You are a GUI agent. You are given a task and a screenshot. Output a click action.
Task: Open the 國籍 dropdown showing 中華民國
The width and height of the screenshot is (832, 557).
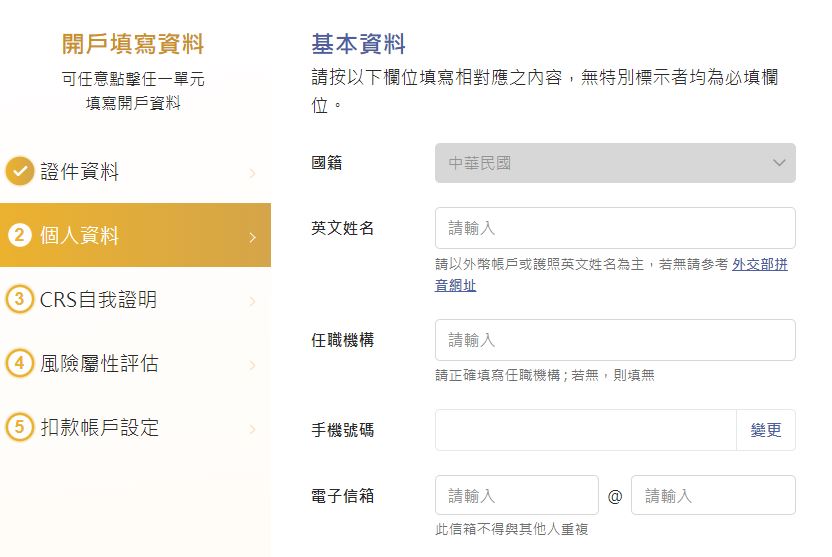point(615,163)
